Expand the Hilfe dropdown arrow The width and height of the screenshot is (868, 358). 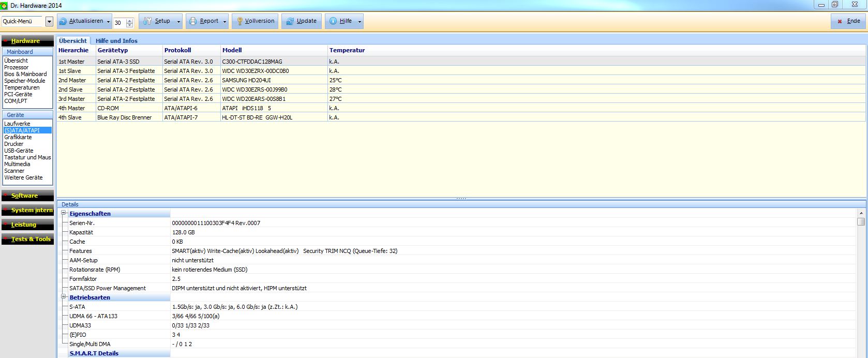tap(360, 22)
